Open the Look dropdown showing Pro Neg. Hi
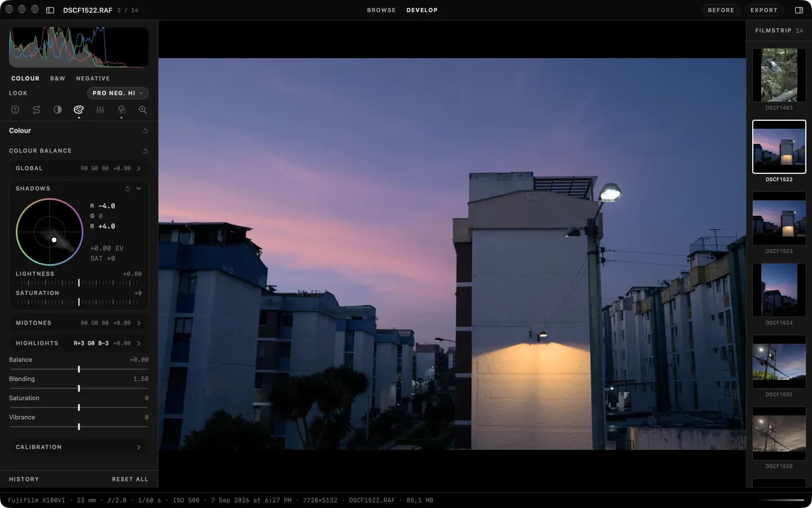The width and height of the screenshot is (812, 508). tap(118, 93)
